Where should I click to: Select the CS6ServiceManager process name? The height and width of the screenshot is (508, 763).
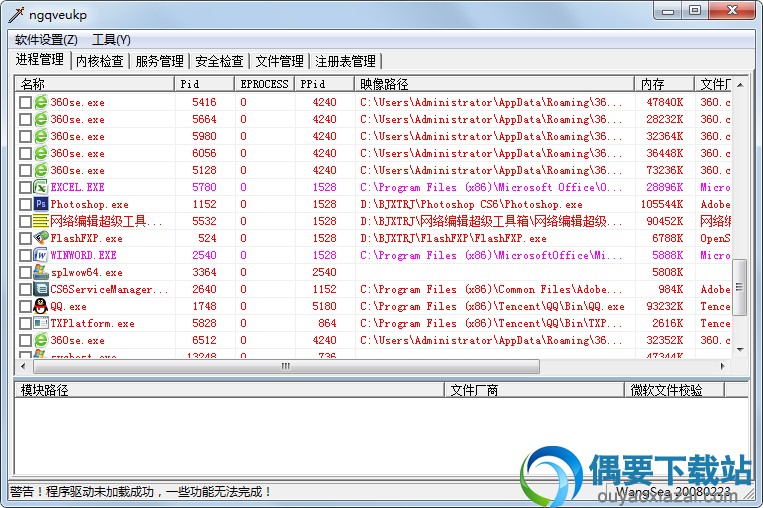pos(109,290)
